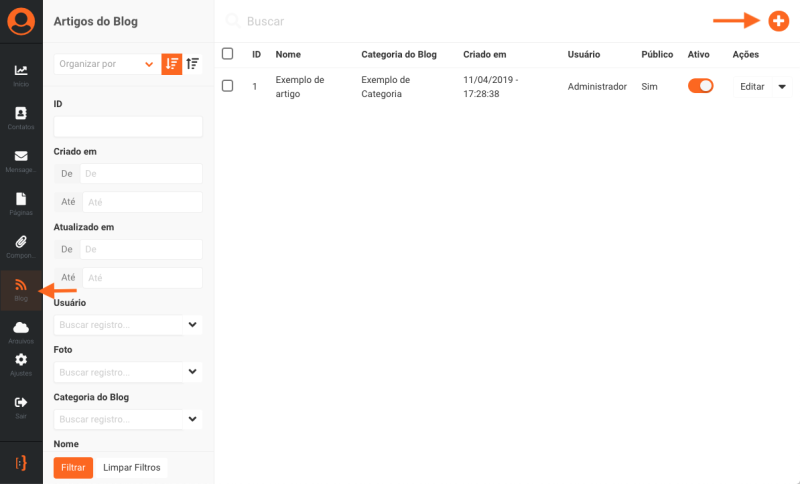This screenshot has height=484, width=800.
Task: Select the paperclip components icon
Action: pos(21,244)
